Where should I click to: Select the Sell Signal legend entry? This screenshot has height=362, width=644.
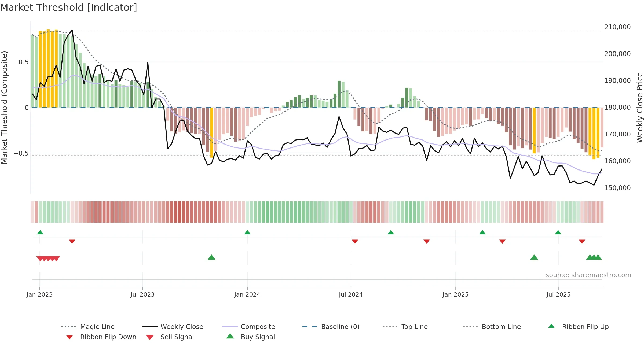click(170, 337)
